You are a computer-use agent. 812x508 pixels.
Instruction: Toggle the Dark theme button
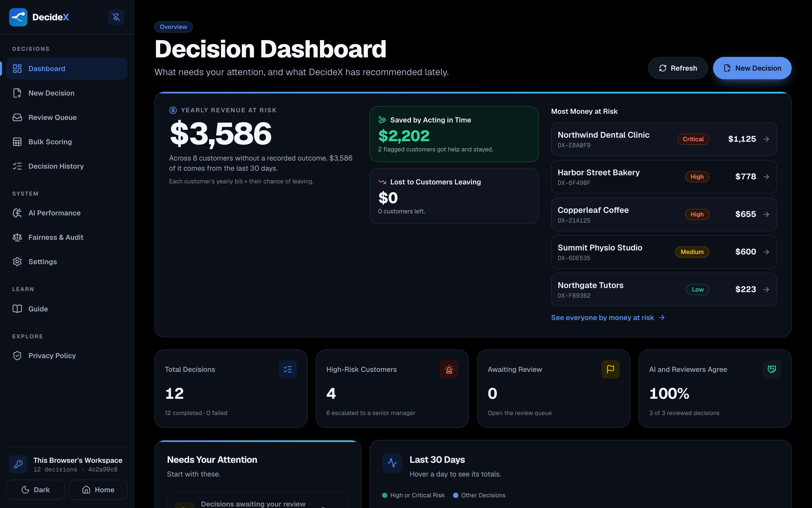[36, 490]
